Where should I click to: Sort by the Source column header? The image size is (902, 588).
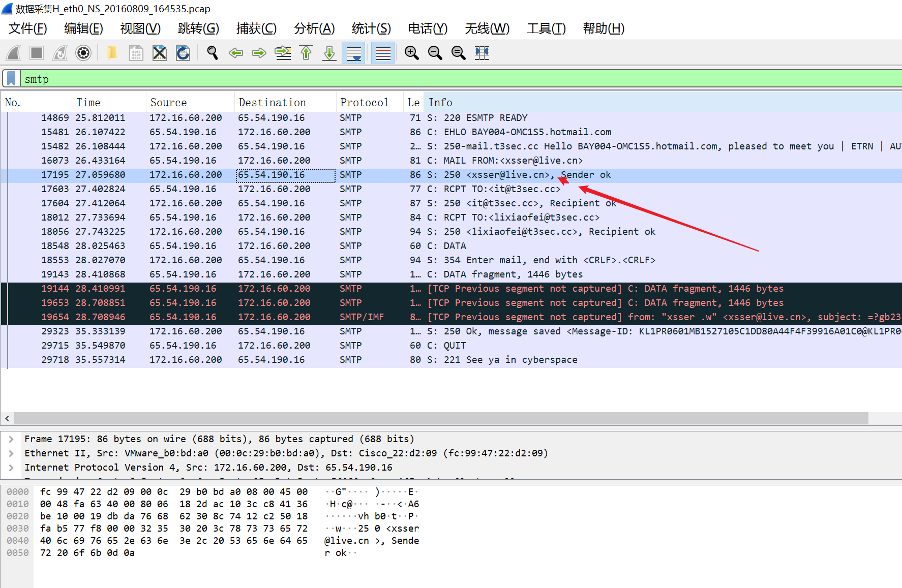tap(190, 103)
